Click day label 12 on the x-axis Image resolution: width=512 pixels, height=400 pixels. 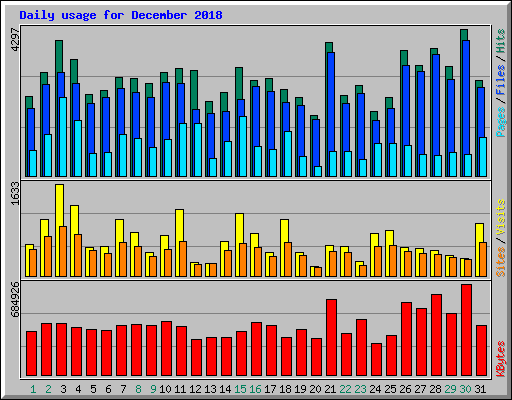click(x=195, y=389)
